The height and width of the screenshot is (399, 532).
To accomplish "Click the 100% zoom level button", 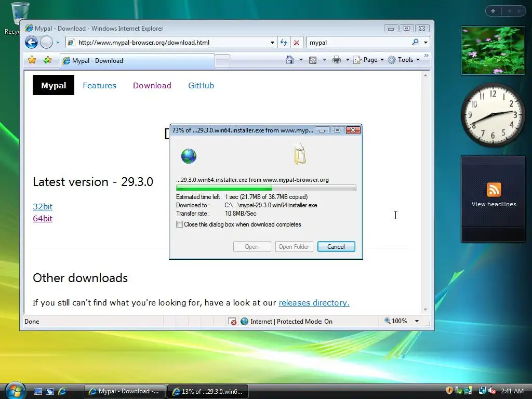I will coord(395,321).
